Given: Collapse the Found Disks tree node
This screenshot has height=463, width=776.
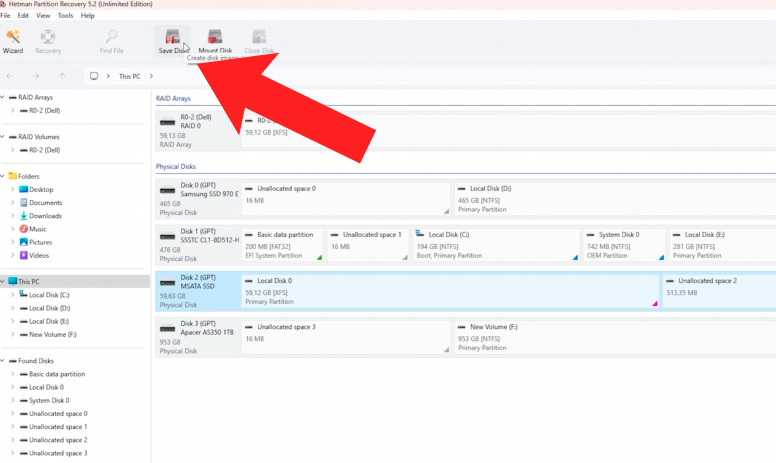Looking at the screenshot, I should click(2, 361).
